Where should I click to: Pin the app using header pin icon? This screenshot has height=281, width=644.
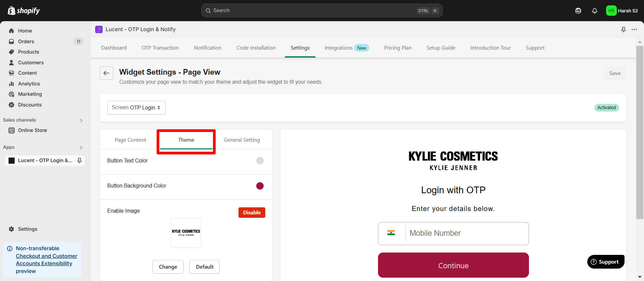[624, 29]
